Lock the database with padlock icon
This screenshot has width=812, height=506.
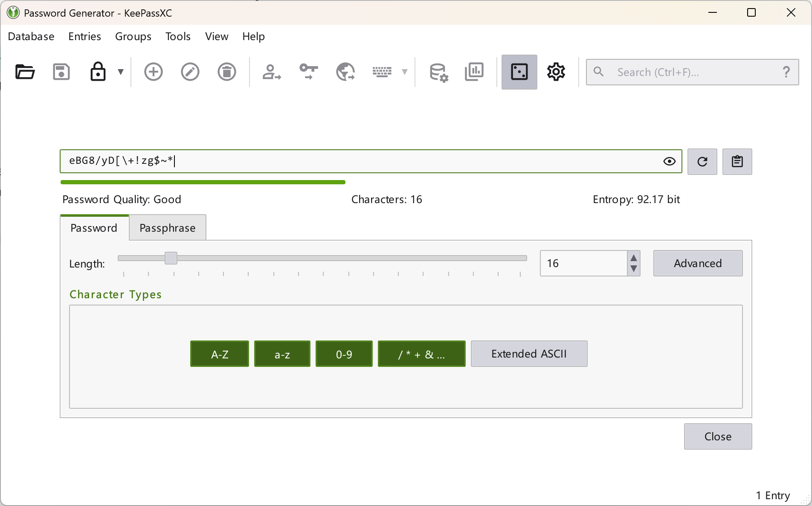pos(98,72)
